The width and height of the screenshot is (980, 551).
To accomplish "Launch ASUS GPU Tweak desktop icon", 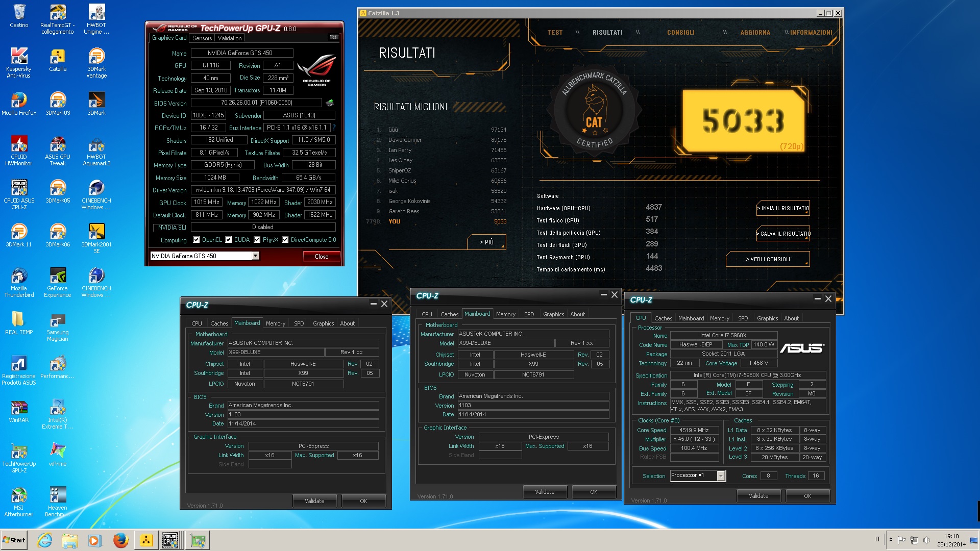I will click(58, 151).
